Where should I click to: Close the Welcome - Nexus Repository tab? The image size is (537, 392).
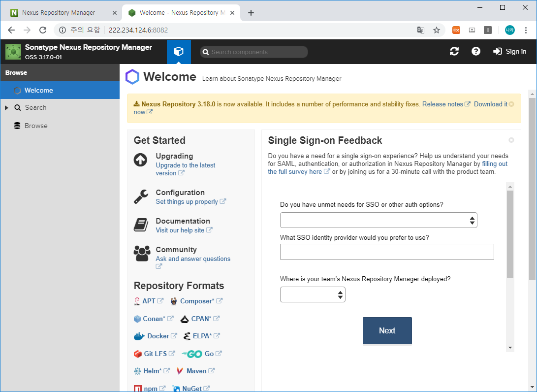point(232,13)
